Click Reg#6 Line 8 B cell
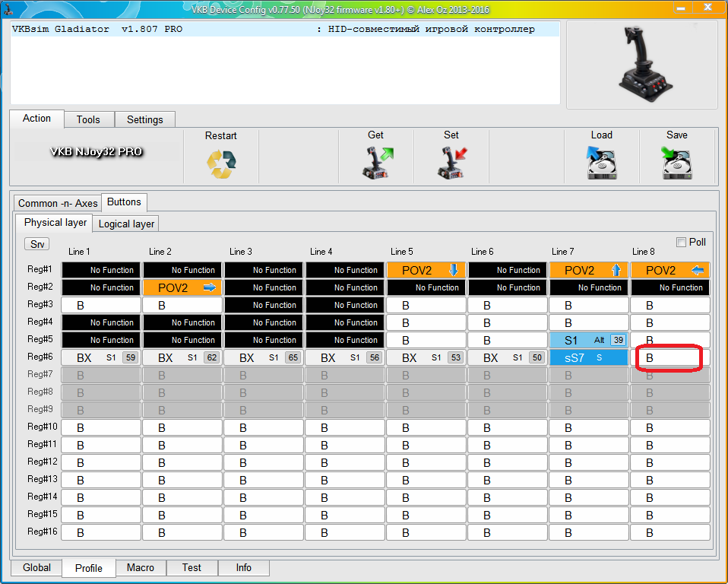This screenshot has width=728, height=584. (669, 357)
